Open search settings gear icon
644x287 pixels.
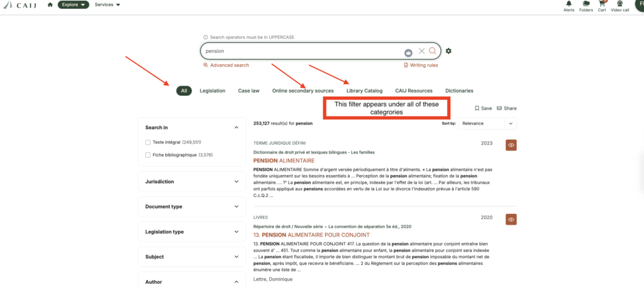point(448,51)
